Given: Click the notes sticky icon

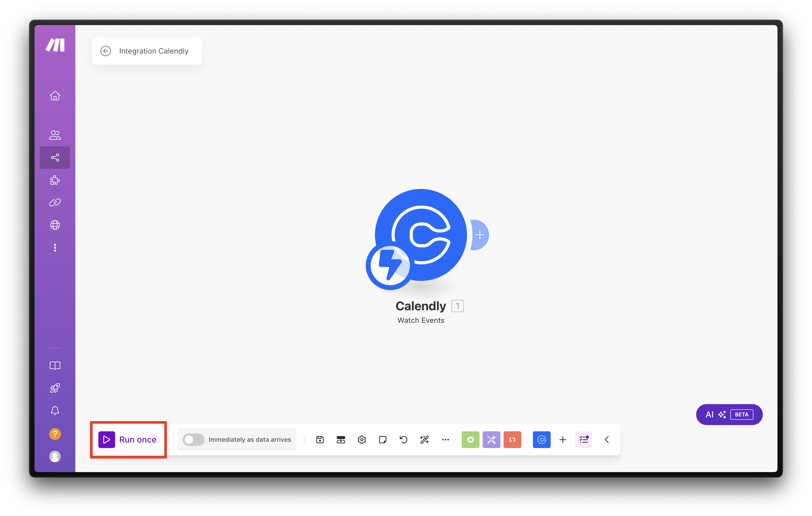Looking at the screenshot, I should point(382,439).
